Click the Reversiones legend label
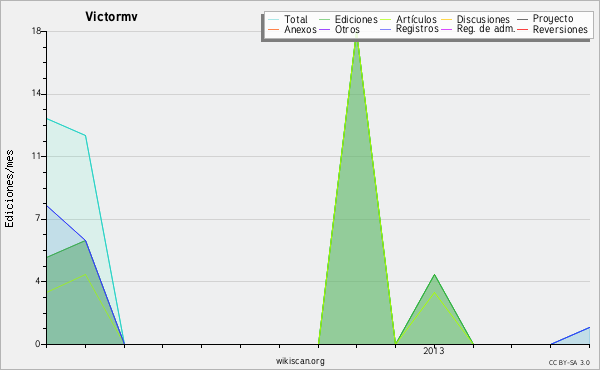Viewport: 600px width, 370px height. tap(560, 29)
